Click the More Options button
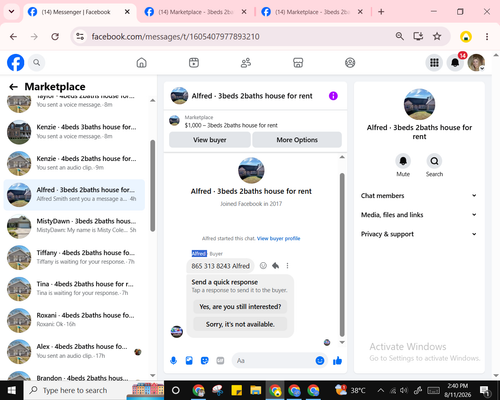This screenshot has width=500, height=400. coord(297,140)
